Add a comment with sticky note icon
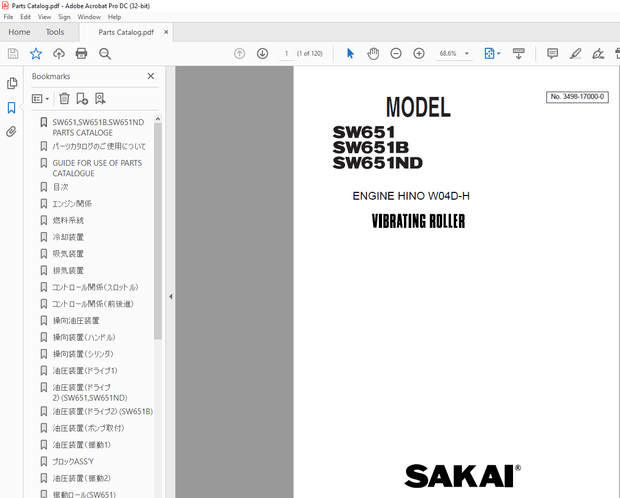 (552, 53)
